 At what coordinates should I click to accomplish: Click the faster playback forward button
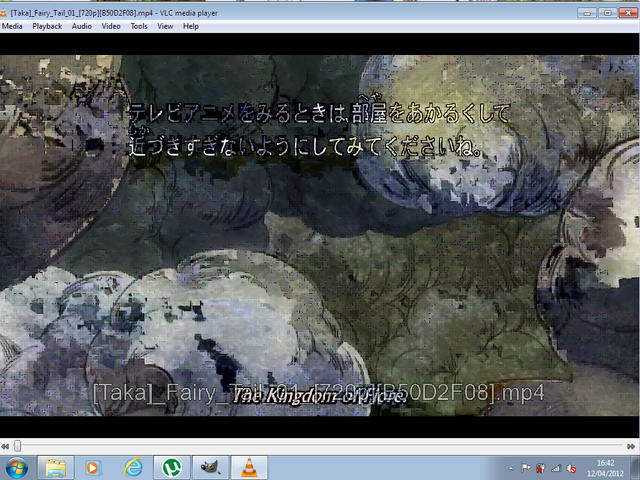pyautogui.click(x=631, y=447)
